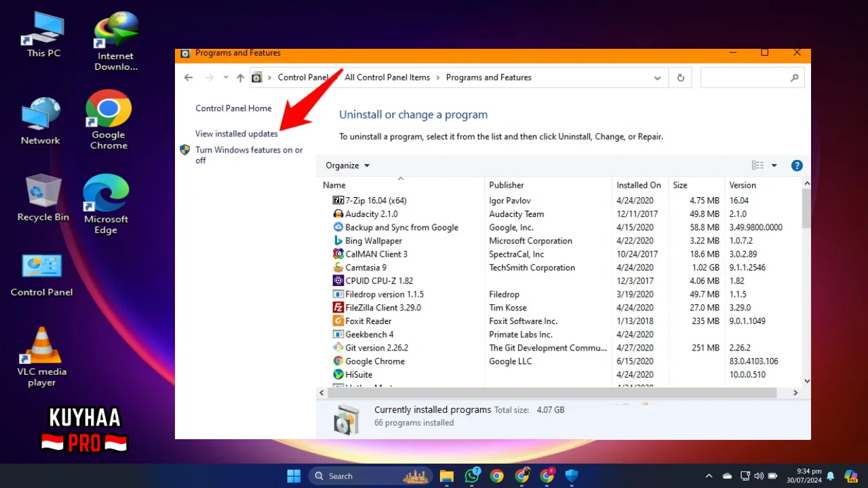Screen dimensions: 868x488
Task: Open the Network desktop icon
Action: tap(41, 121)
